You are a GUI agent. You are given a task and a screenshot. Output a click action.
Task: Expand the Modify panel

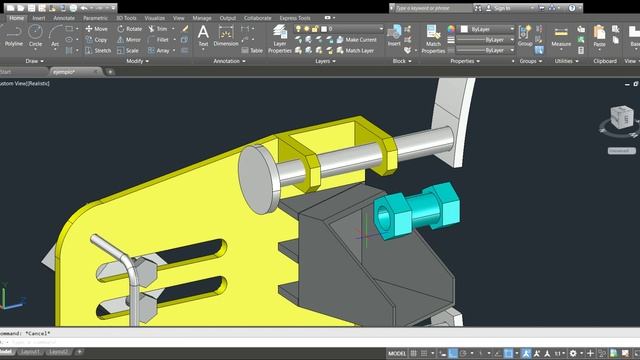[137, 61]
